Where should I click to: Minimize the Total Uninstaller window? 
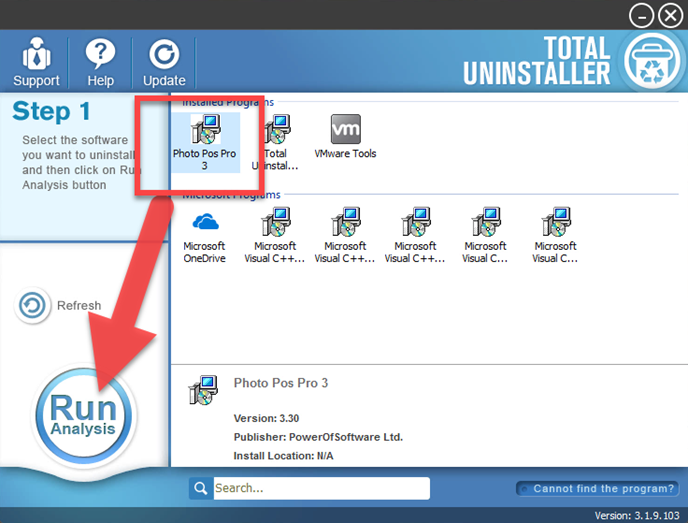(x=641, y=16)
